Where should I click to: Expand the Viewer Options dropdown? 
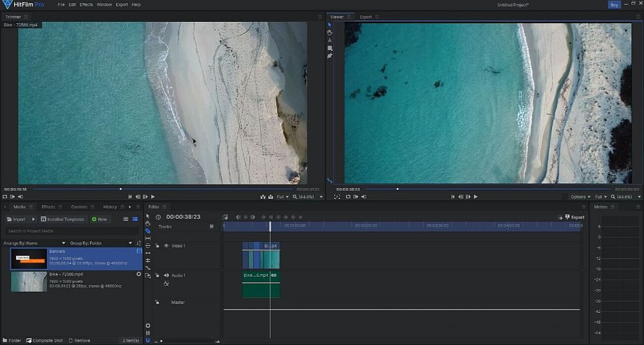580,197
